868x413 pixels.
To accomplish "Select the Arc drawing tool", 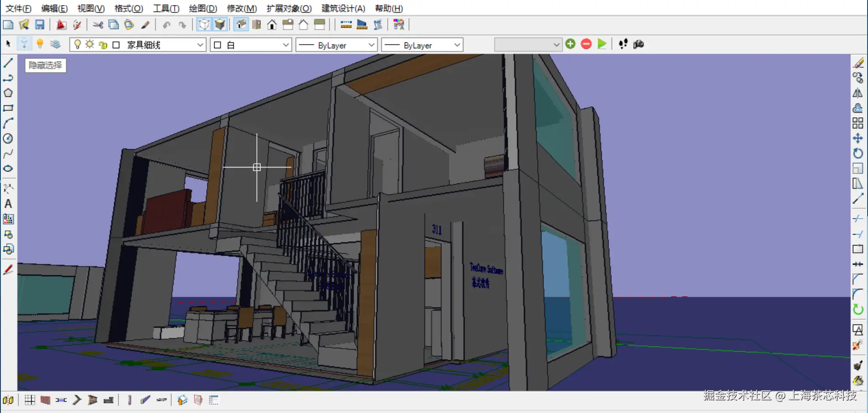I will pos(8,123).
